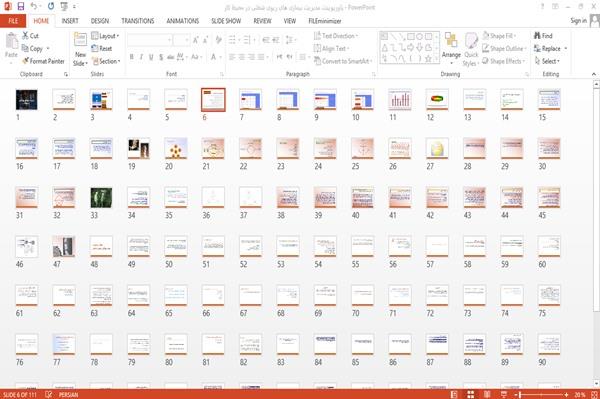Click spell check icon in status bar
The image size is (600, 399).
coord(49,394)
